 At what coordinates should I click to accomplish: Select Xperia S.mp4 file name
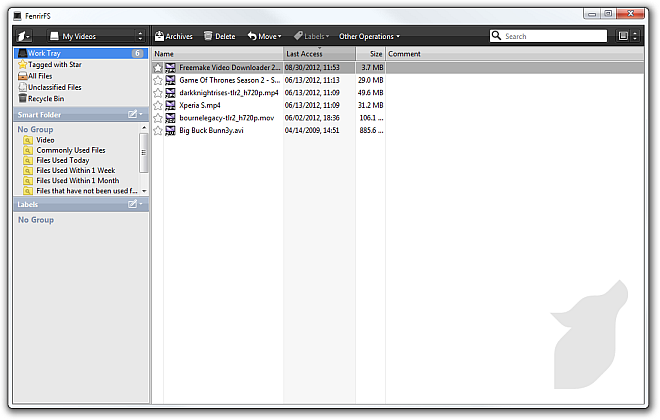tap(200, 106)
